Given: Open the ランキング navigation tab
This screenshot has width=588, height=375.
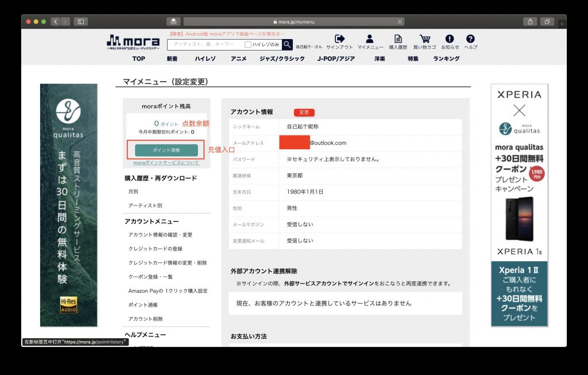Looking at the screenshot, I should click(446, 59).
